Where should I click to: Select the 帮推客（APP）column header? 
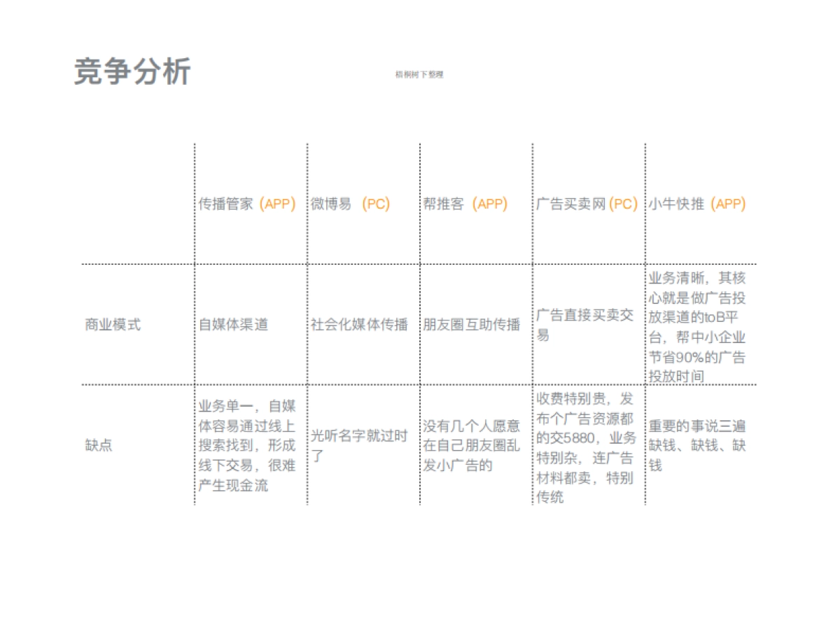(465, 204)
